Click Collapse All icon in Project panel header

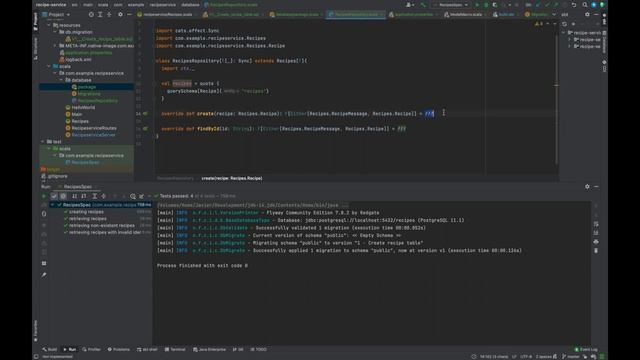pyautogui.click(x=109, y=14)
